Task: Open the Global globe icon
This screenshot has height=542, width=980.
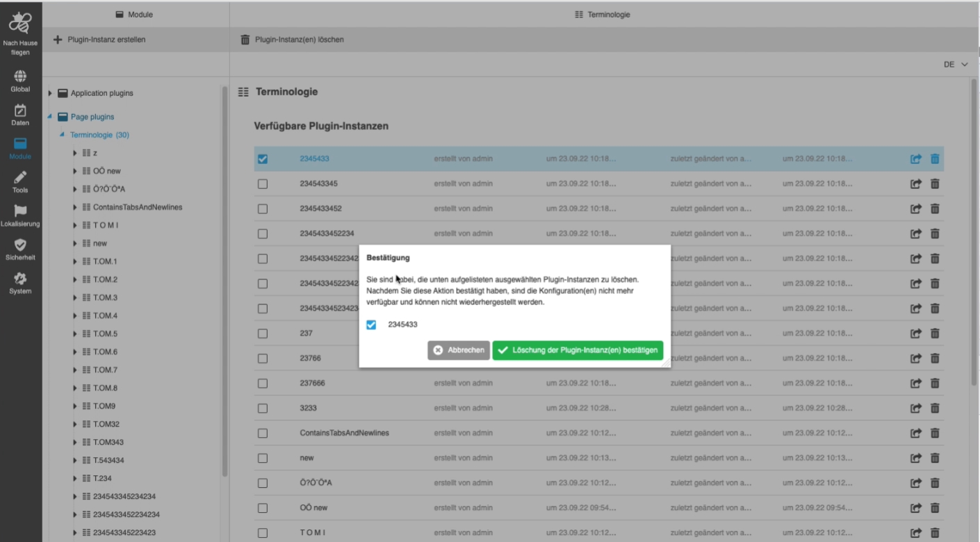Action: point(20,76)
